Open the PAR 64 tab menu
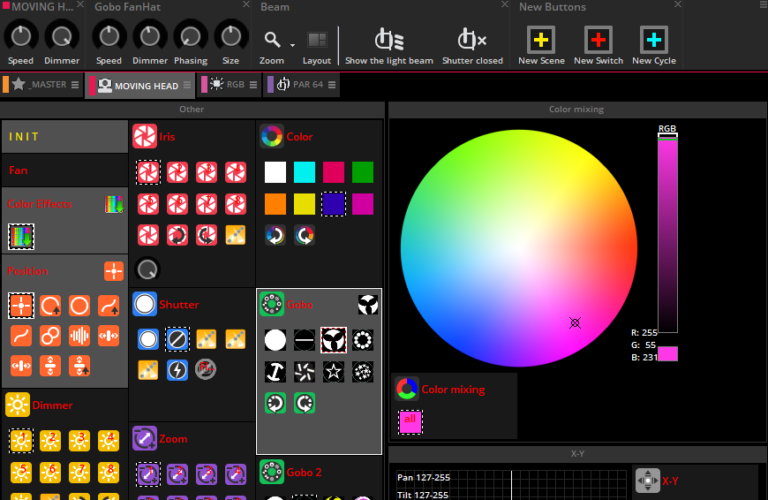Viewport: 768px width, 500px height. pyautogui.click(x=332, y=85)
